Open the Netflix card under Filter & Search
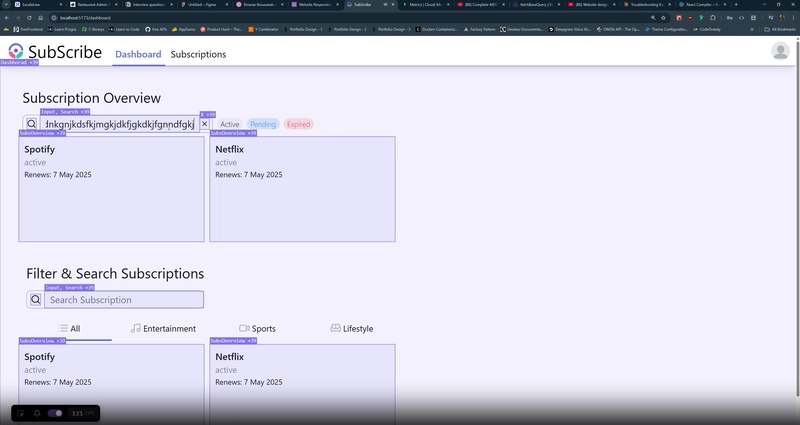Screen dimensions: 800x425 pos(302,384)
